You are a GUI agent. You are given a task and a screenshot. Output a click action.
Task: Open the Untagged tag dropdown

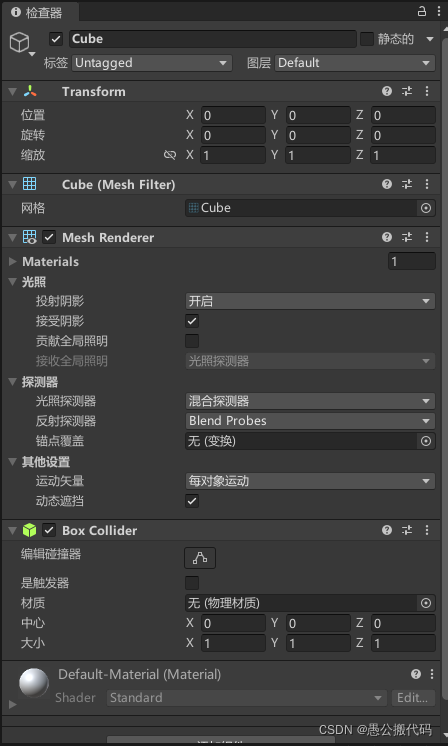point(152,63)
